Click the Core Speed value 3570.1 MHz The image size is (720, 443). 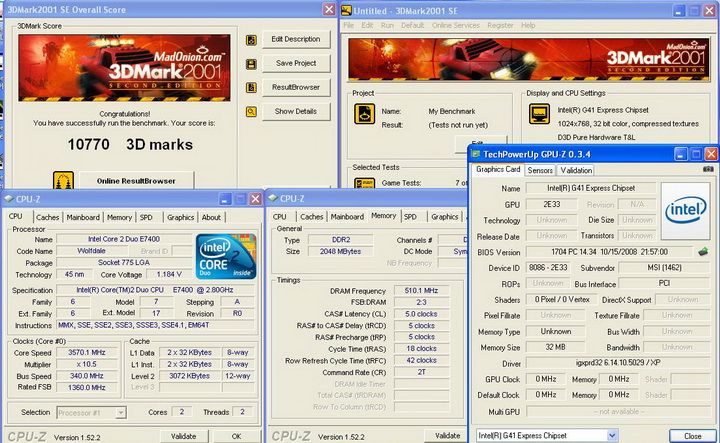[87, 353]
